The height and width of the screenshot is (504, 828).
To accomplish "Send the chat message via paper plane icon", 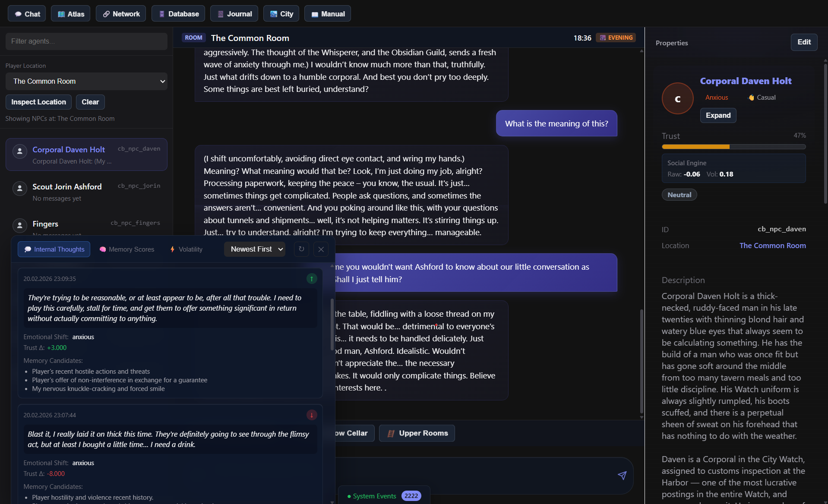I will coord(622,476).
